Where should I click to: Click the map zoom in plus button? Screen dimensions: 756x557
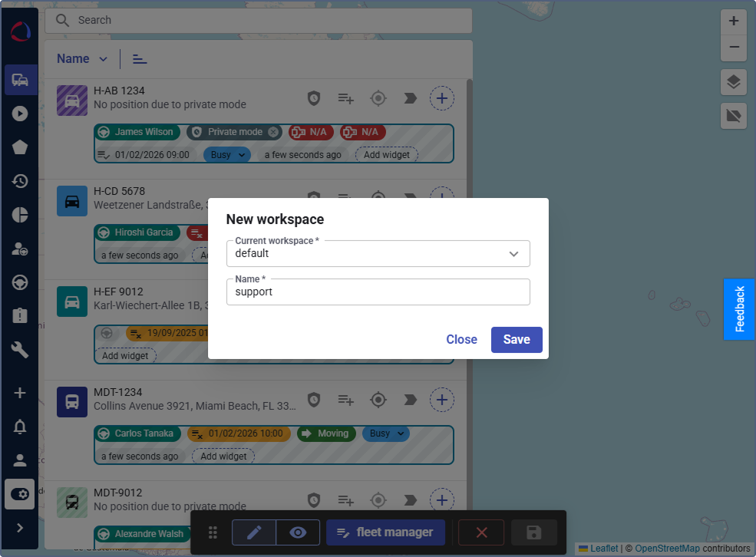pos(734,21)
